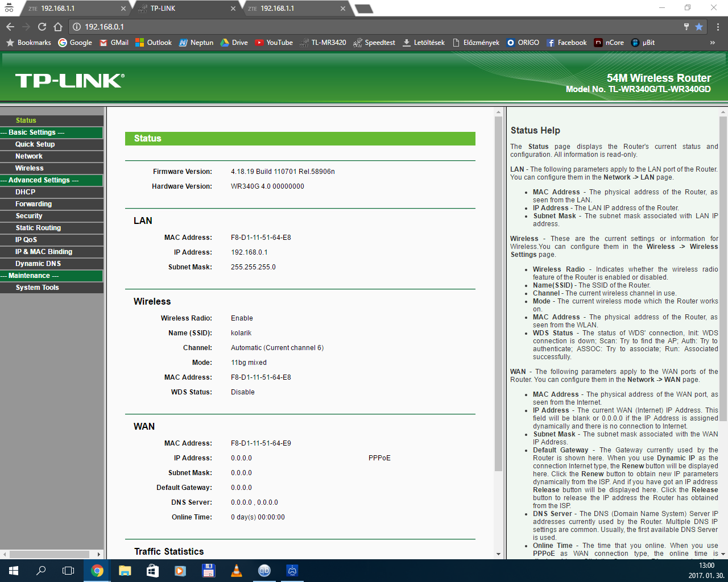Open the GMail bookmark
This screenshot has height=582, width=728.
point(114,43)
